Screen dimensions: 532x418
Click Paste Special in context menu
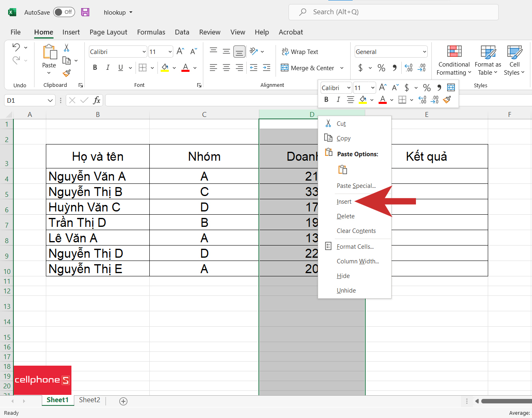click(x=354, y=186)
